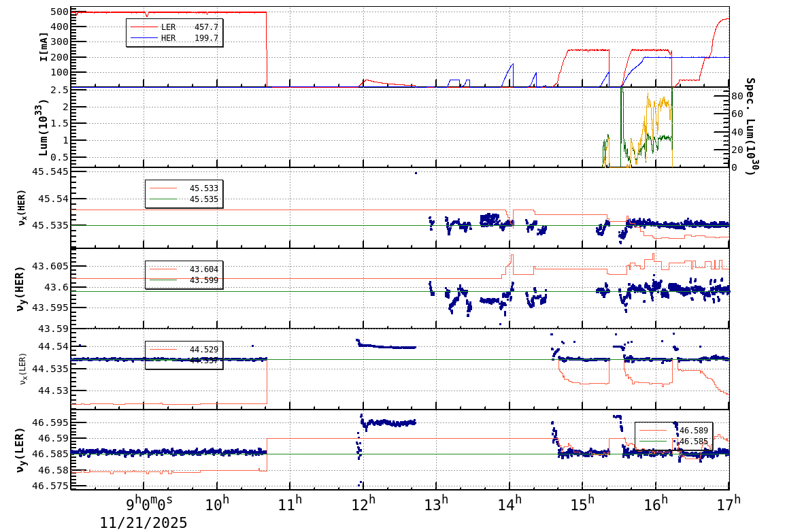Click the 44.53 axis tick
The image size is (785, 532).
pyautogui.click(x=54, y=390)
